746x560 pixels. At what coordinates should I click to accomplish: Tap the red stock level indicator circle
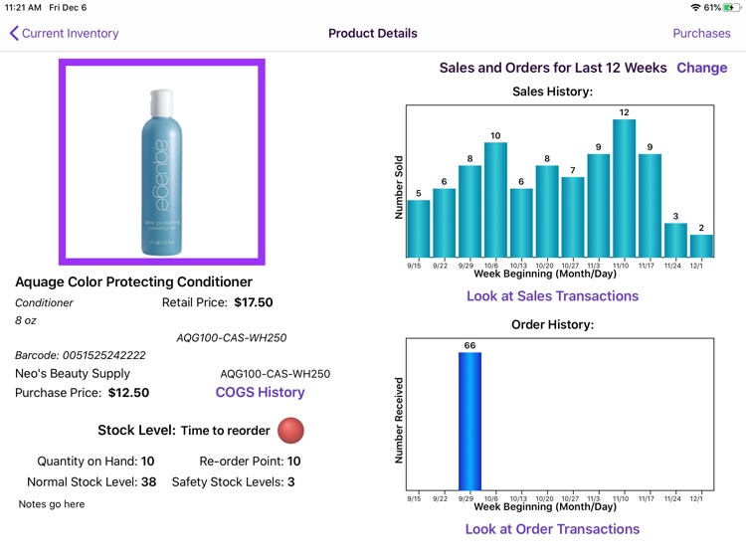pos(290,431)
